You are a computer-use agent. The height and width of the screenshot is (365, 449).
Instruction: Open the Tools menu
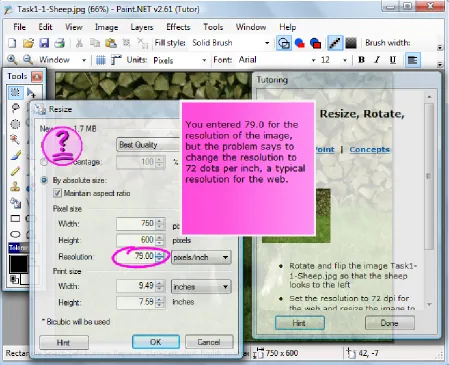click(x=213, y=27)
